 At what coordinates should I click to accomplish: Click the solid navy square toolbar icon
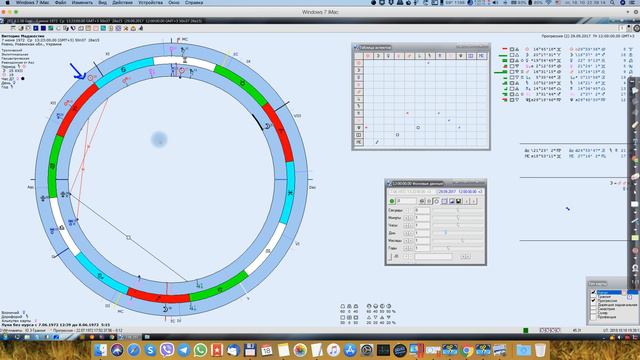[43, 28]
